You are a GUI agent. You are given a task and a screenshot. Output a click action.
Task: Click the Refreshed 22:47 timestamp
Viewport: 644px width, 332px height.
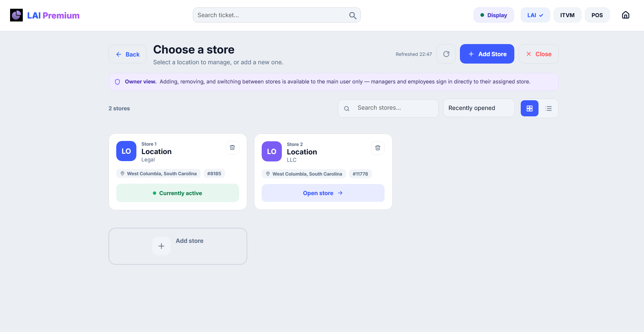click(414, 54)
